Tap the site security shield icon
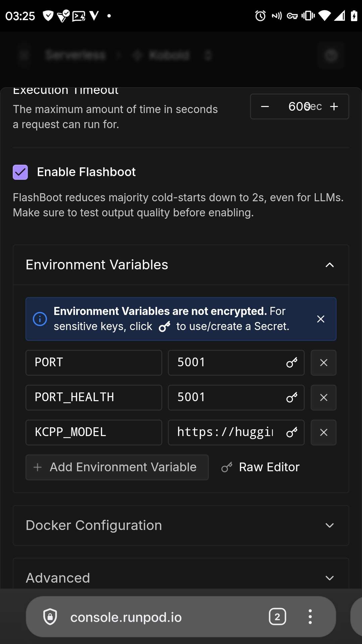 (50, 616)
